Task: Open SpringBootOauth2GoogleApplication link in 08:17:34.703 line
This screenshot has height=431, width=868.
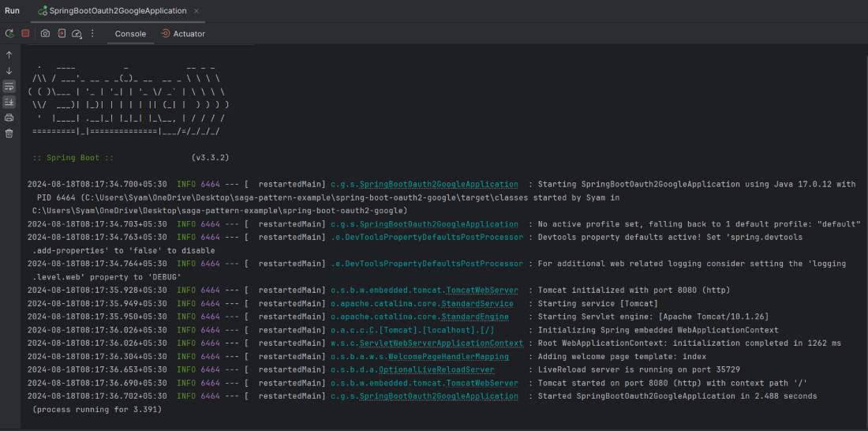Action: (x=439, y=224)
